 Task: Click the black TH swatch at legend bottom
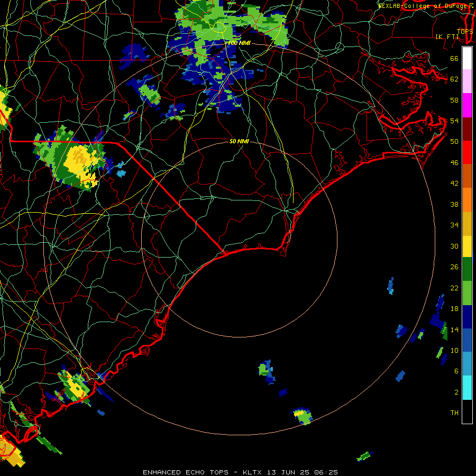tap(467, 411)
